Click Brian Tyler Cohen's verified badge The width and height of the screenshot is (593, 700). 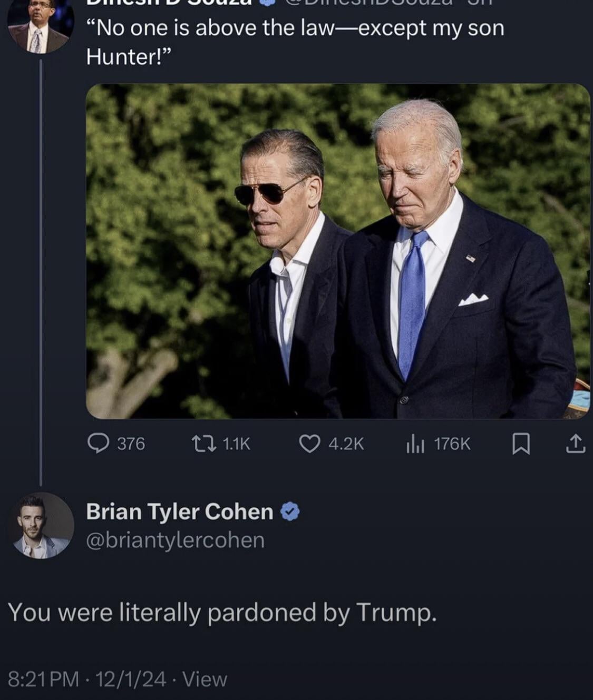pos(290,511)
